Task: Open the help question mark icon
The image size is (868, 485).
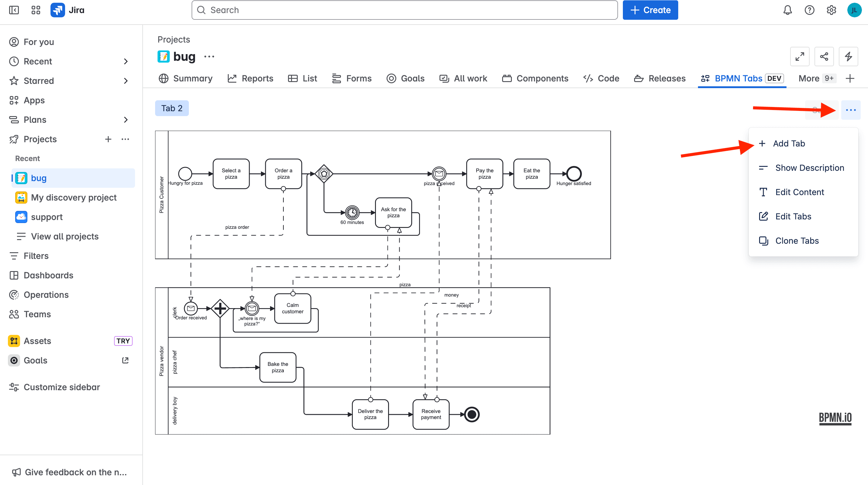Action: click(809, 10)
